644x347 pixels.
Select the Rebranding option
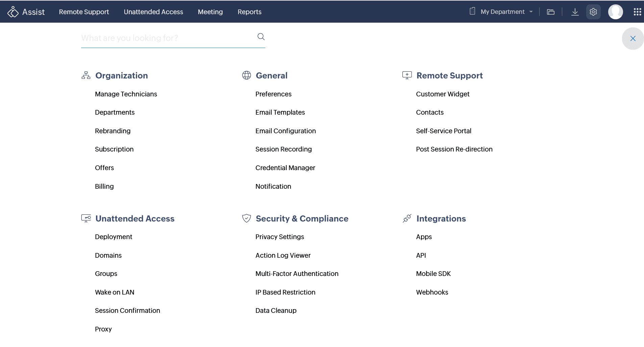click(x=113, y=131)
